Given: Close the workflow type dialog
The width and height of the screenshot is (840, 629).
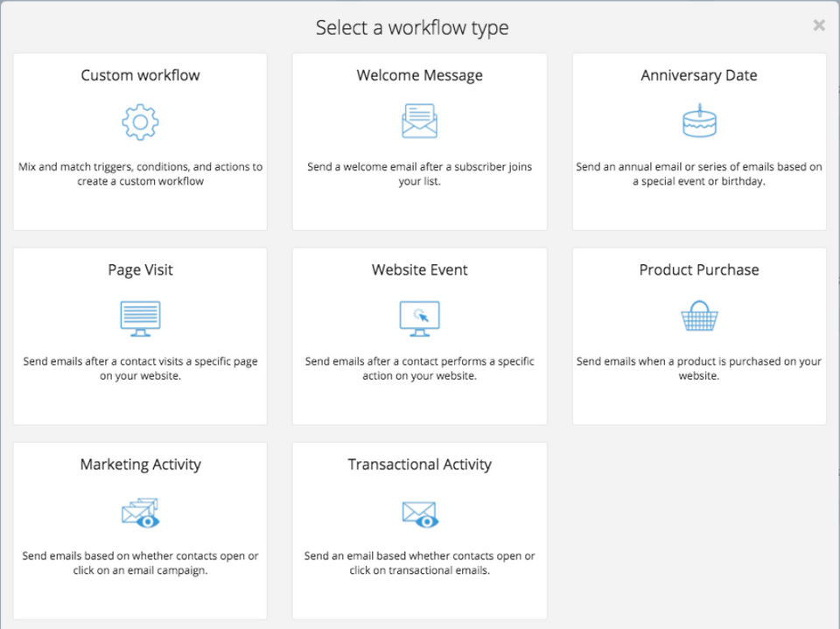Looking at the screenshot, I should click(819, 25).
